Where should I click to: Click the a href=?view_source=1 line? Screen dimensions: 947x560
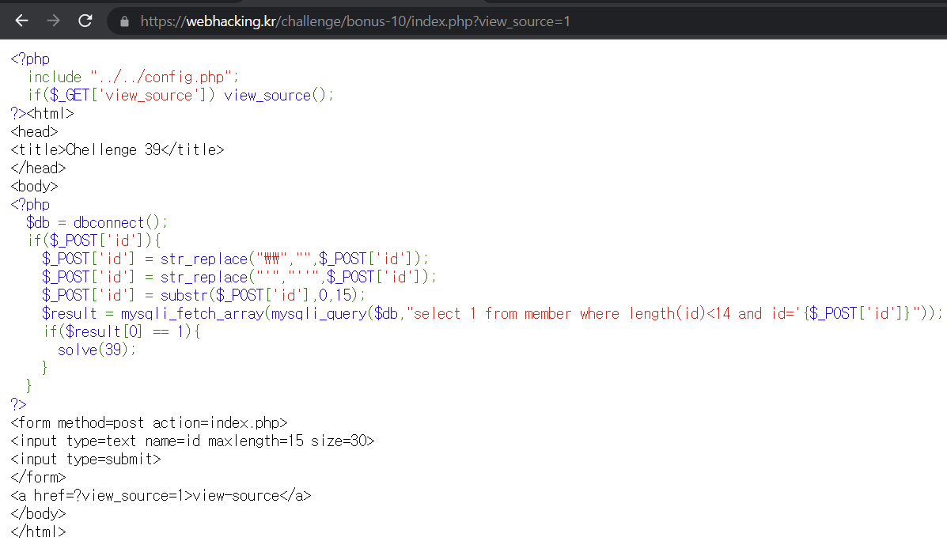[x=161, y=495]
